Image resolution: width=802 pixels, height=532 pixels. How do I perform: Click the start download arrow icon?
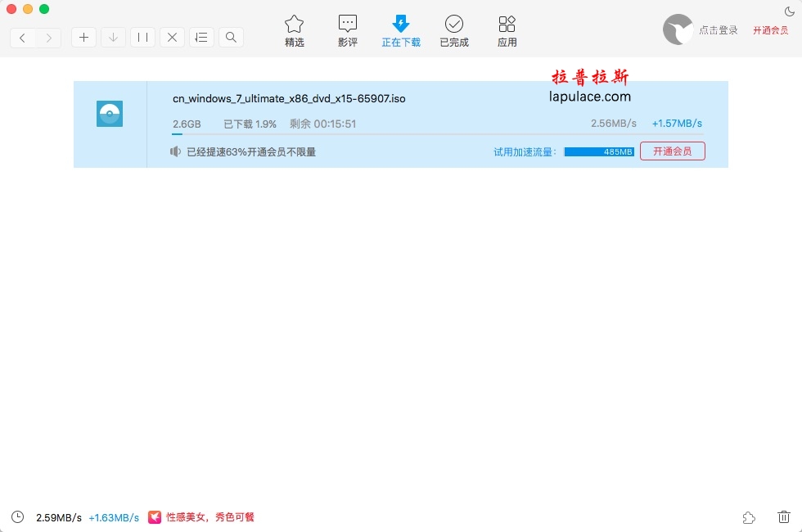tap(113, 38)
